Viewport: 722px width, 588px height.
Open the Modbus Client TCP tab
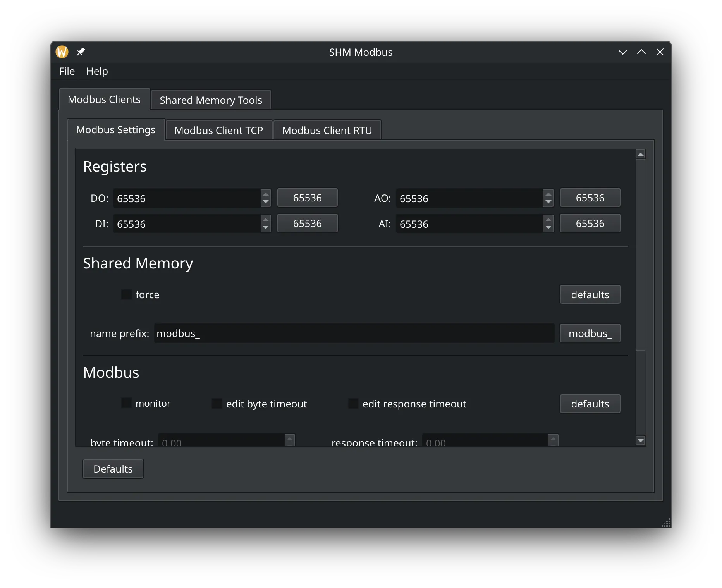(218, 131)
